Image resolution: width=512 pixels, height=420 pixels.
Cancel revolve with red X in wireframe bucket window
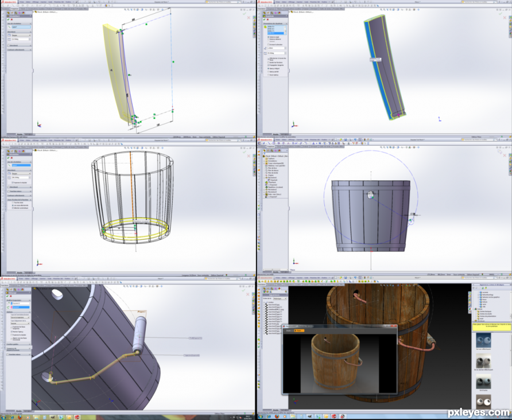coord(11,158)
